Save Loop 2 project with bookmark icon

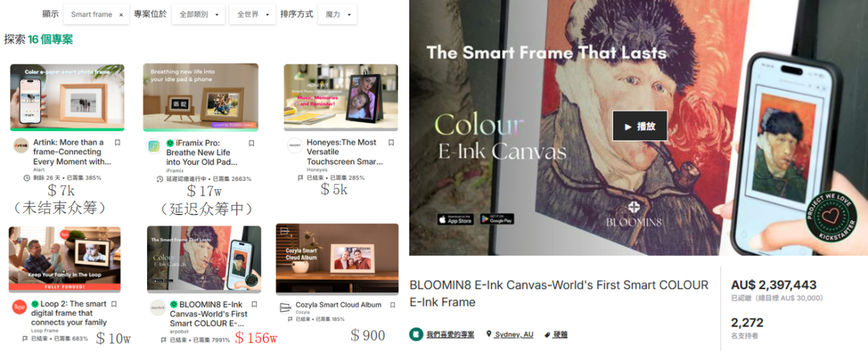114,304
